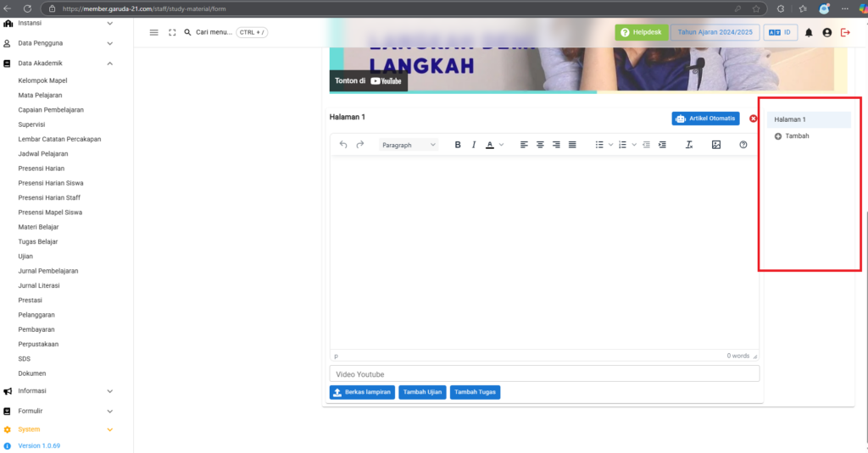The width and height of the screenshot is (868, 453).
Task: Open Tonton di YouTube link
Action: coord(368,80)
